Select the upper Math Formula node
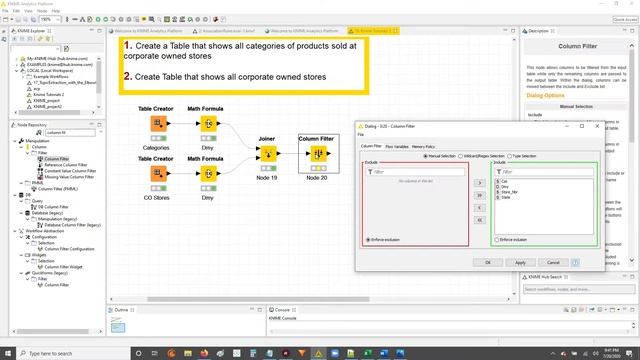The height and width of the screenshot is (360, 640). click(208, 123)
